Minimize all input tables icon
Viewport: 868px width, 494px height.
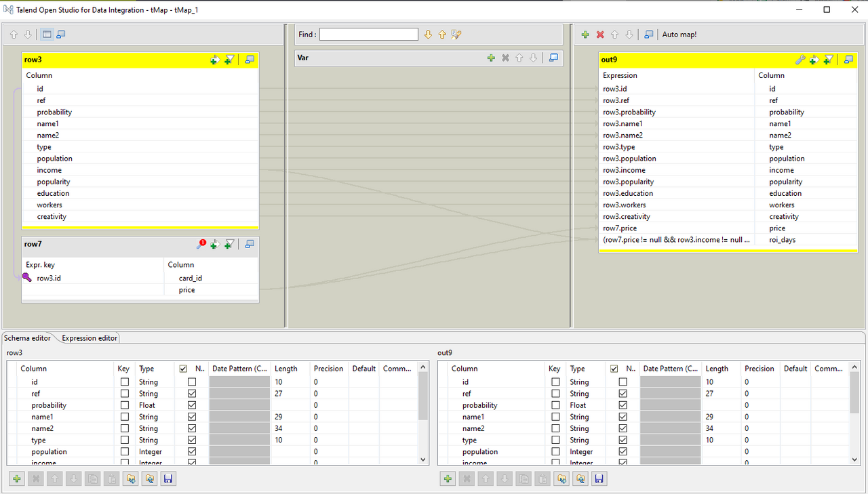(x=60, y=35)
